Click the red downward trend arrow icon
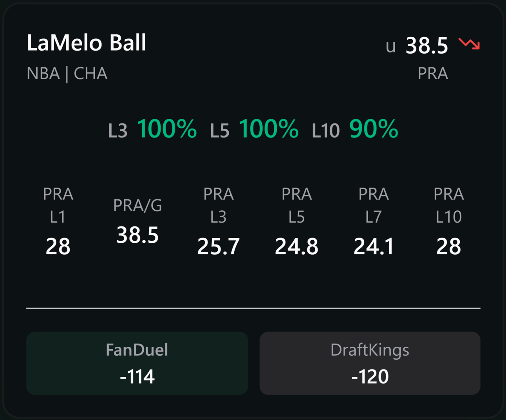Screen dimensions: 506x420 pos(469,43)
